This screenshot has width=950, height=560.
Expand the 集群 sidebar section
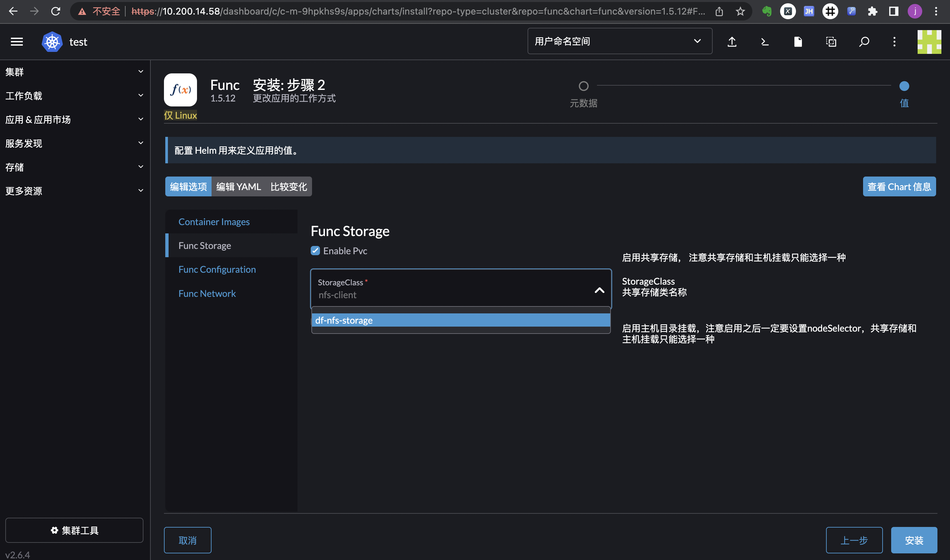[75, 72]
